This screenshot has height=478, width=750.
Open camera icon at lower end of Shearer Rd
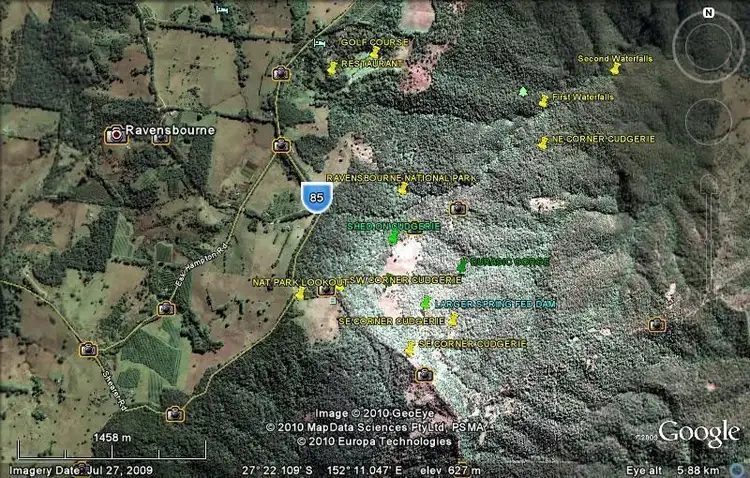175,414
